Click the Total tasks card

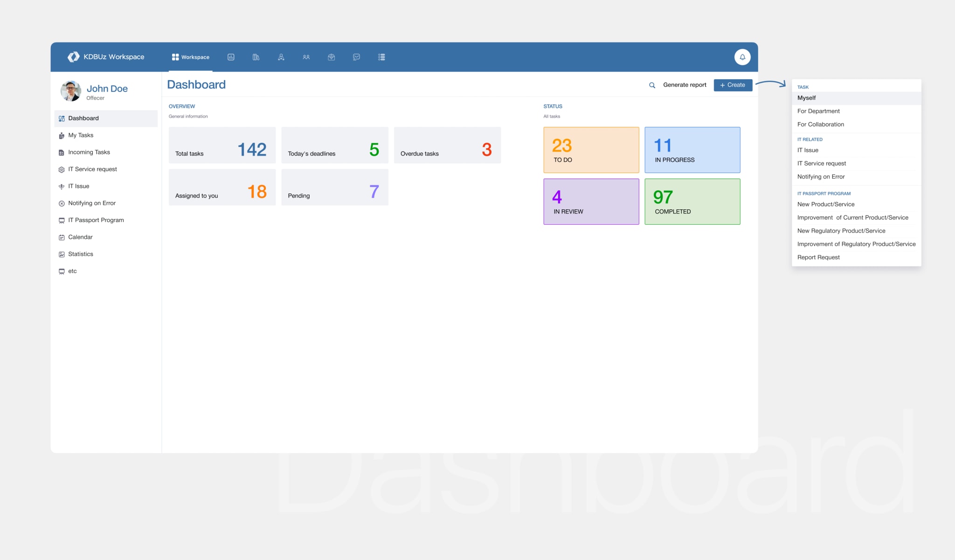pyautogui.click(x=222, y=145)
